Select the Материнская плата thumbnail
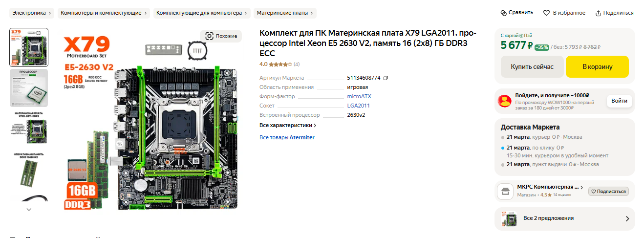This screenshot has height=238, width=644. pyautogui.click(x=29, y=128)
